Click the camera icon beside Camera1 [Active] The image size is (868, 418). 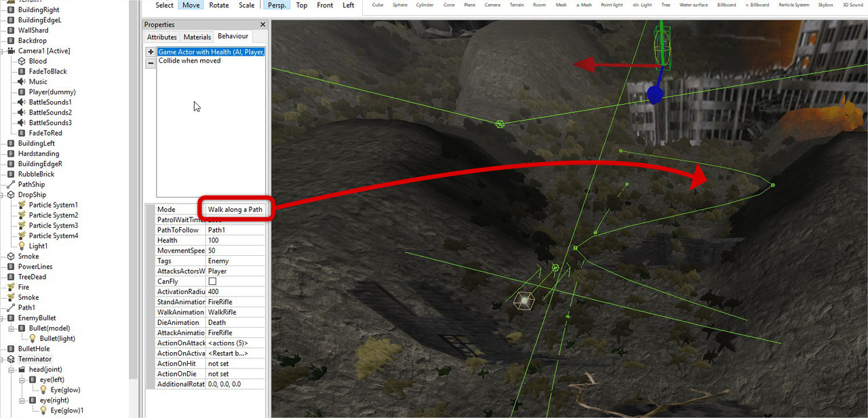pos(11,51)
